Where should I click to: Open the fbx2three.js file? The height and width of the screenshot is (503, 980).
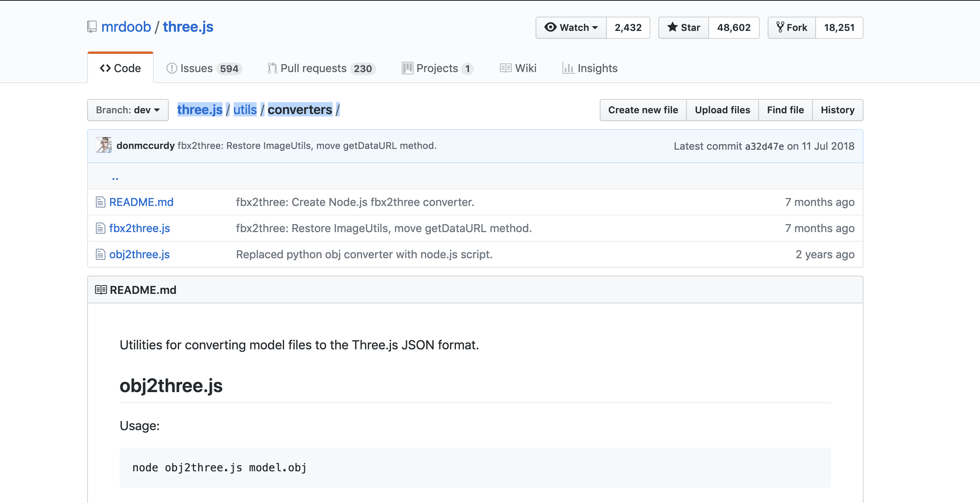click(x=139, y=228)
